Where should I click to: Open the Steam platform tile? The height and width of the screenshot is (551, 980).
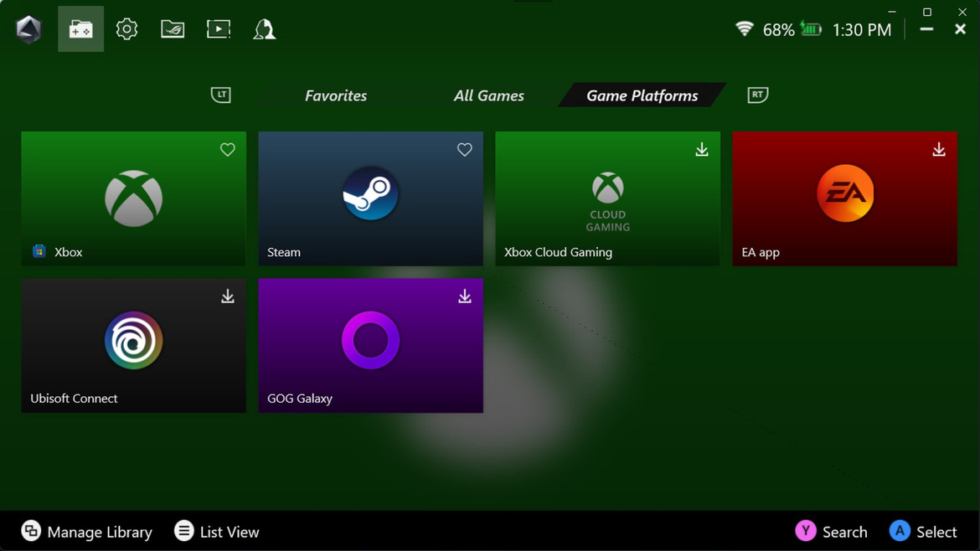tap(370, 198)
